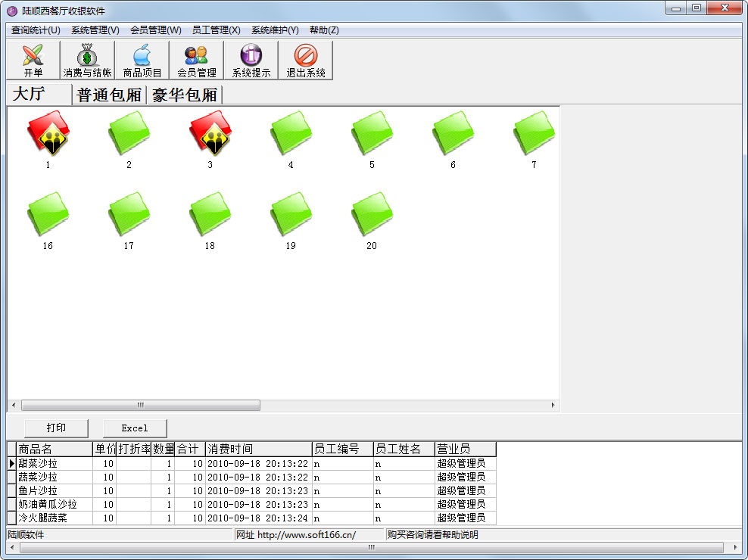Image resolution: width=748 pixels, height=560 pixels.
Task: Select green table 18
Action: pos(210,215)
